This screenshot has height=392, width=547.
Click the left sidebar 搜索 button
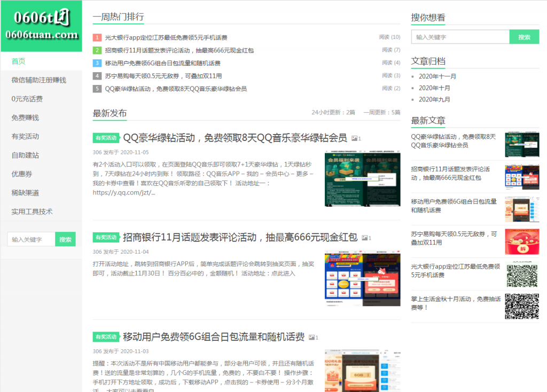[65, 239]
